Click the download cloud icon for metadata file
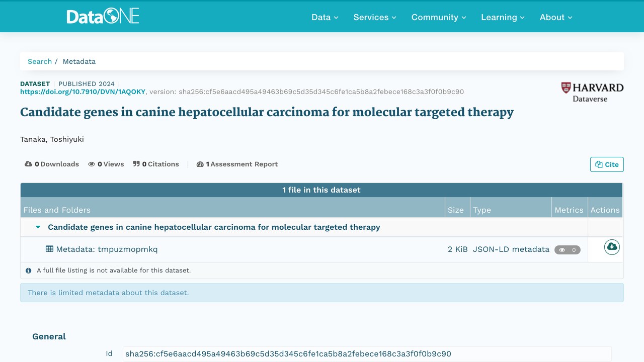This screenshot has height=362, width=644. tap(612, 247)
